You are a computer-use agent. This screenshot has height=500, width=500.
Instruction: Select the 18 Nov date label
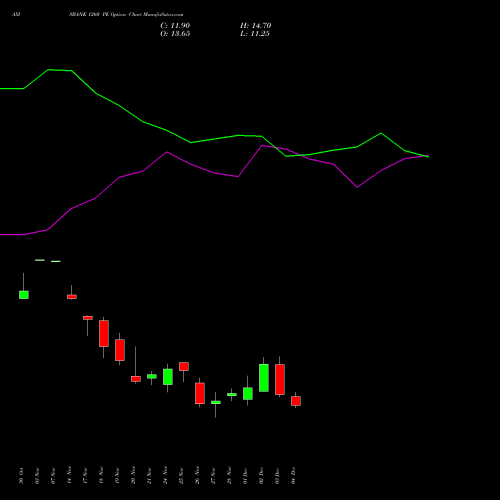tap(101, 476)
